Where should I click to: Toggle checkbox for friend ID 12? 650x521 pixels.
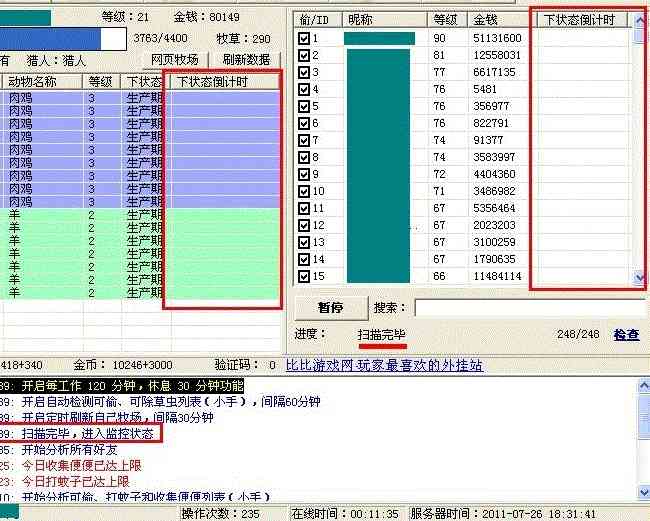click(x=304, y=225)
